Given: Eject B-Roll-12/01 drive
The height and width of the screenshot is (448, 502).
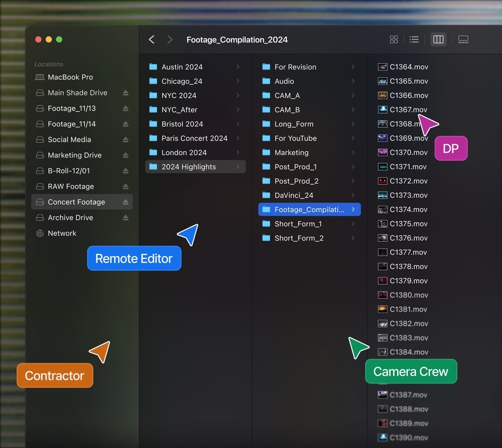Looking at the screenshot, I should pyautogui.click(x=125, y=171).
